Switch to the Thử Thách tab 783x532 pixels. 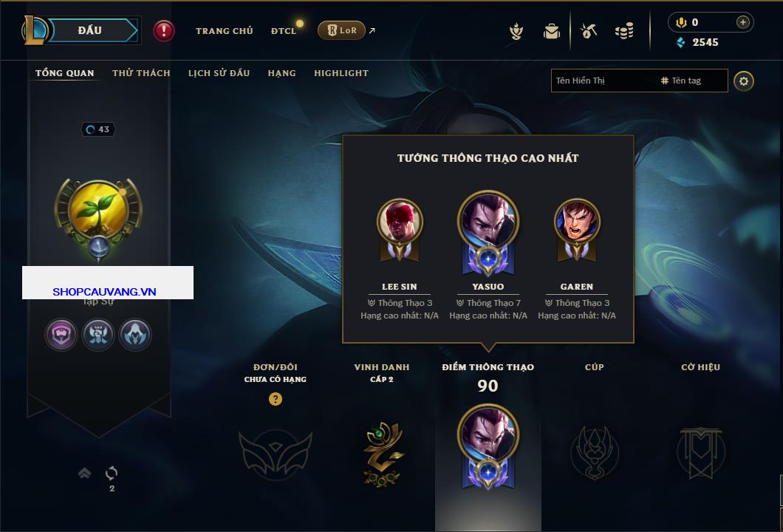point(141,73)
